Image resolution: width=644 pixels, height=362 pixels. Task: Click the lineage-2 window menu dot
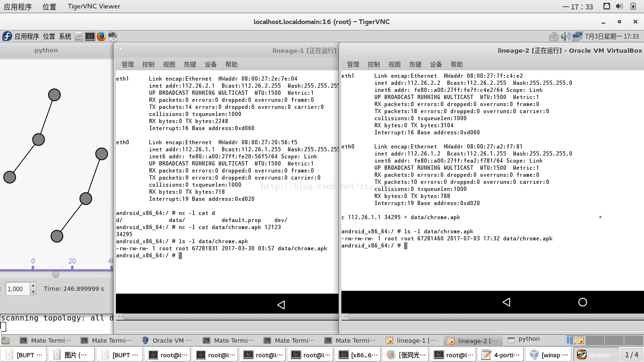point(346,48)
